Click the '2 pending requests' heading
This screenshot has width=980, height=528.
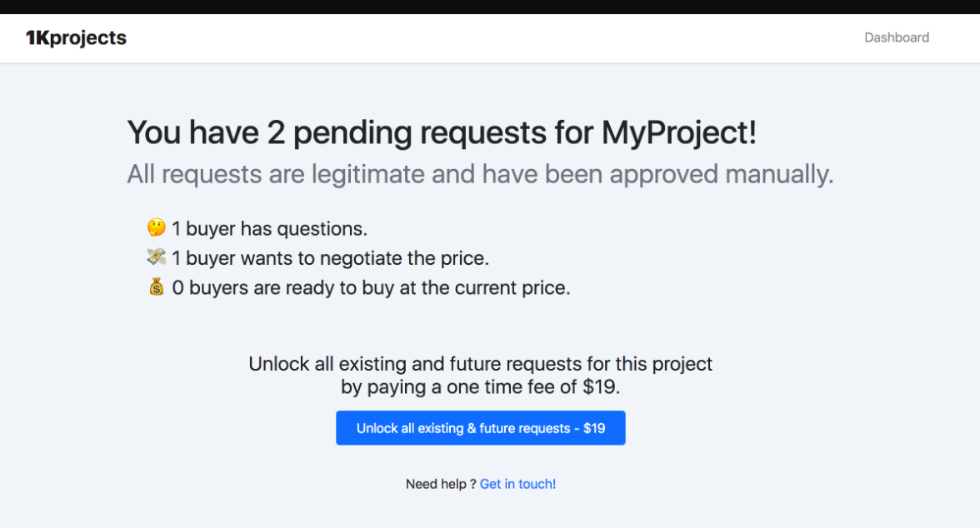tap(442, 132)
